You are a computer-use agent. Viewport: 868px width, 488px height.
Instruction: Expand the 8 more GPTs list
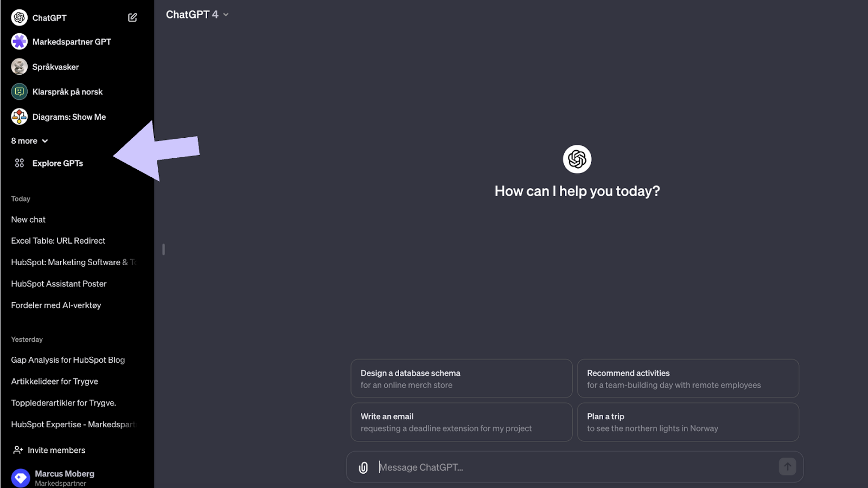(x=29, y=141)
